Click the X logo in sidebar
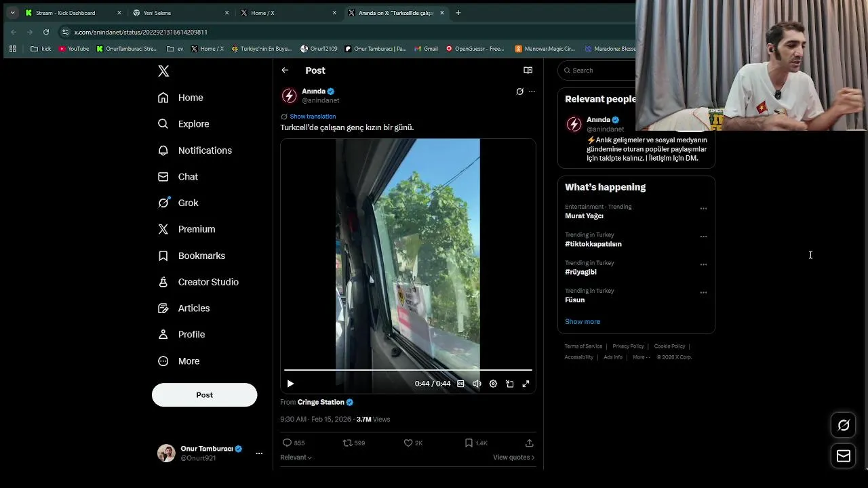This screenshot has height=488, width=868. [163, 70]
